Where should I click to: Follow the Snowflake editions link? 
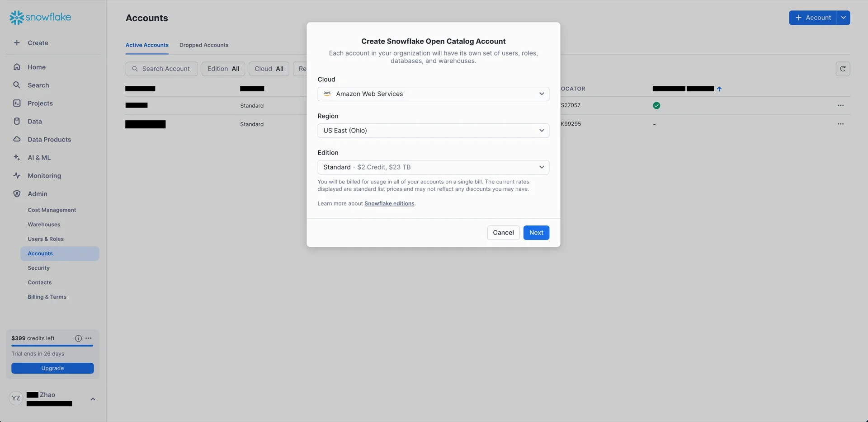pos(389,204)
